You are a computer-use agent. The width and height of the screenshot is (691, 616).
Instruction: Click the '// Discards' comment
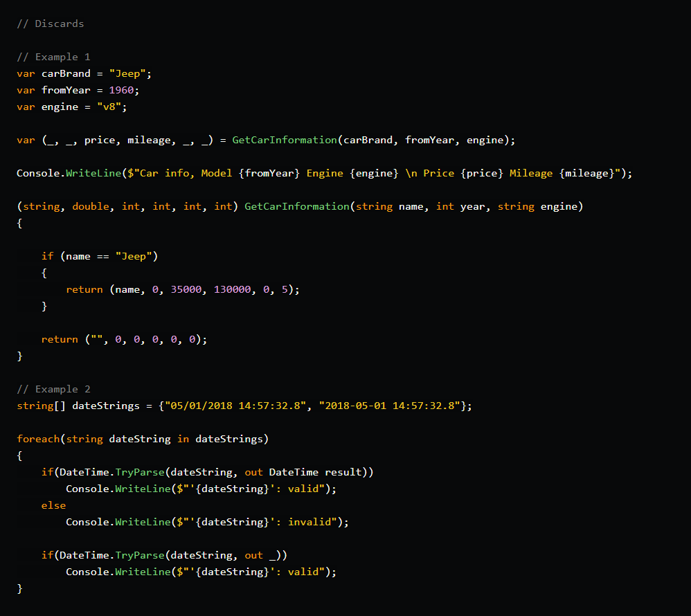coord(51,24)
